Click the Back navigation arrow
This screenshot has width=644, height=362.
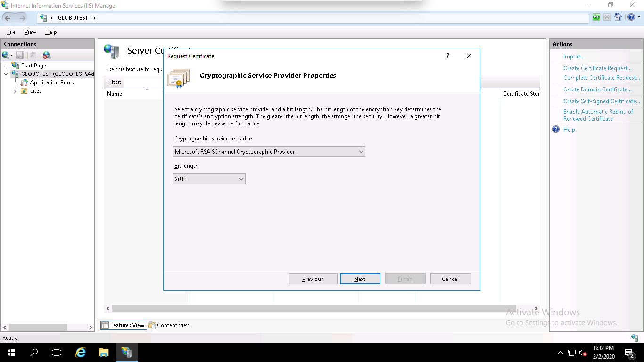point(8,18)
